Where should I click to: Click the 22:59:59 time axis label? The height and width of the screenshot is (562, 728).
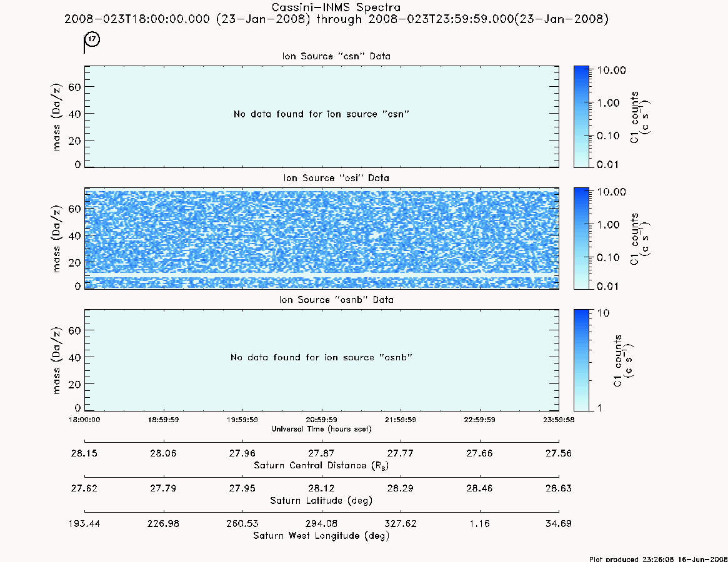point(480,420)
